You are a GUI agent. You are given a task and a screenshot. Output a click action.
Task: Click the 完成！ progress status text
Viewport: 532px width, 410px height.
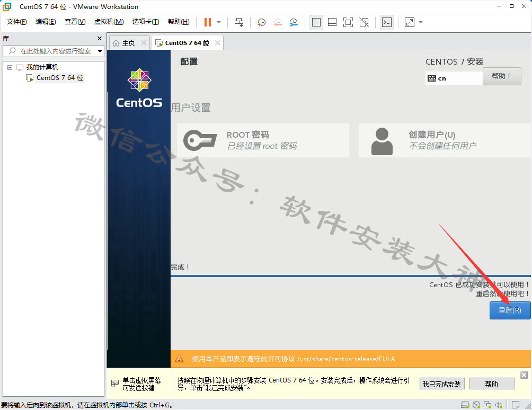(x=180, y=267)
